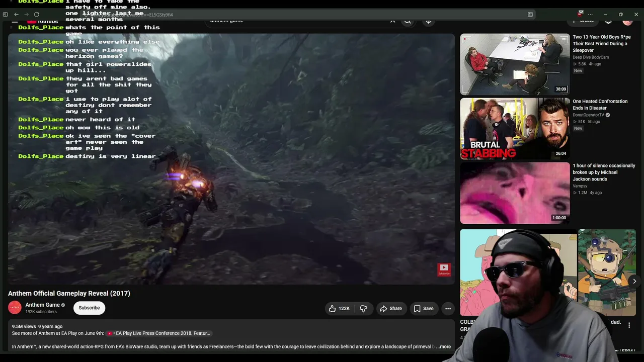
Task: Share the Anthem gameplay video
Action: (x=391, y=308)
